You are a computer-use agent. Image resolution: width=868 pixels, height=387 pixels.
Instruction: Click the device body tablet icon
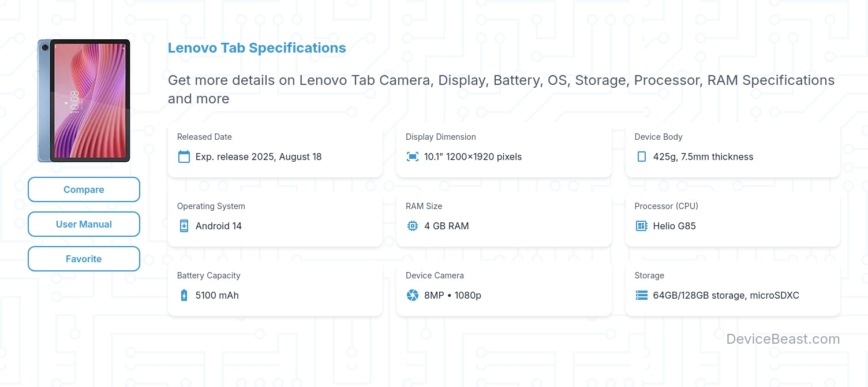(641, 157)
